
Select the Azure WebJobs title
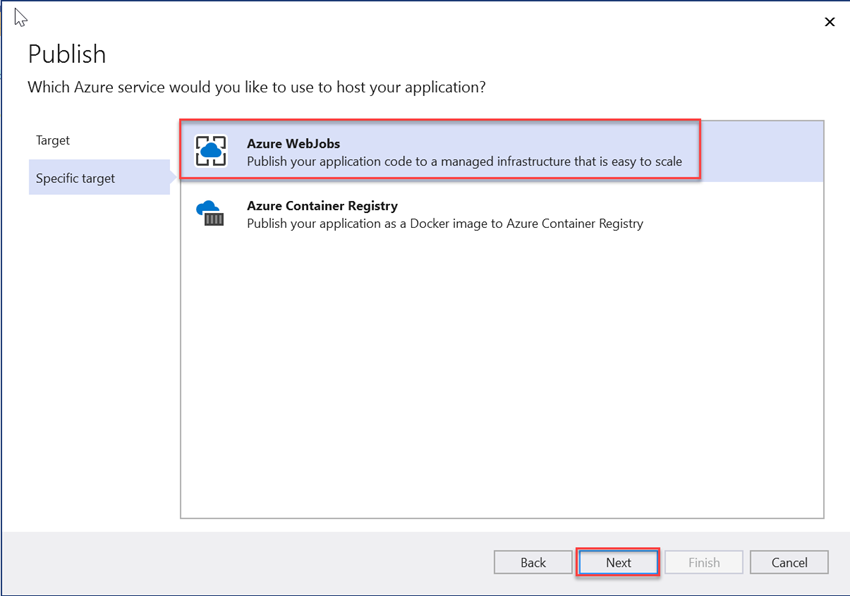click(x=293, y=143)
